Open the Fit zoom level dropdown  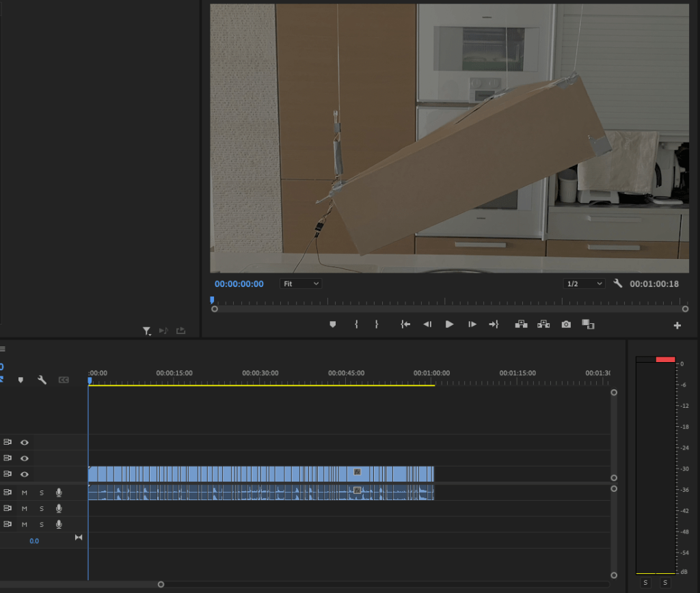coord(301,284)
